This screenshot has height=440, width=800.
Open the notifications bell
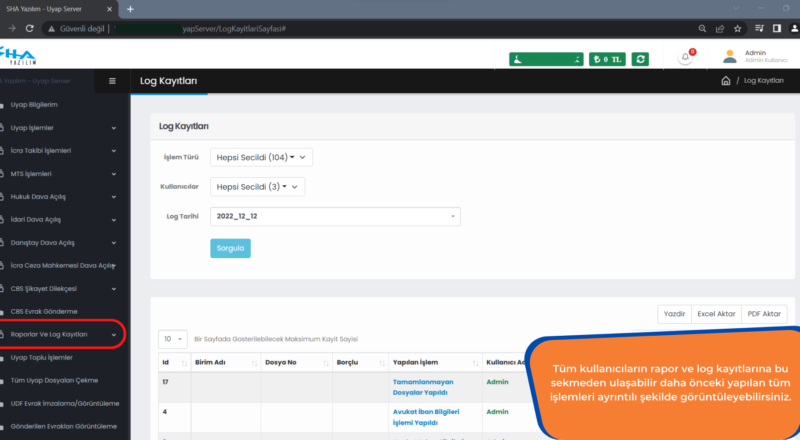click(x=686, y=58)
